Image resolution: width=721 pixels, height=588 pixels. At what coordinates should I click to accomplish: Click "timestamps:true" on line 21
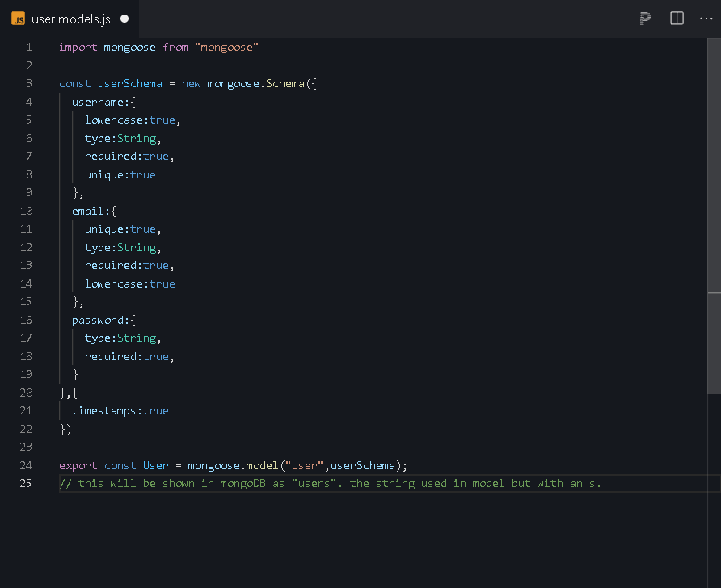(120, 410)
